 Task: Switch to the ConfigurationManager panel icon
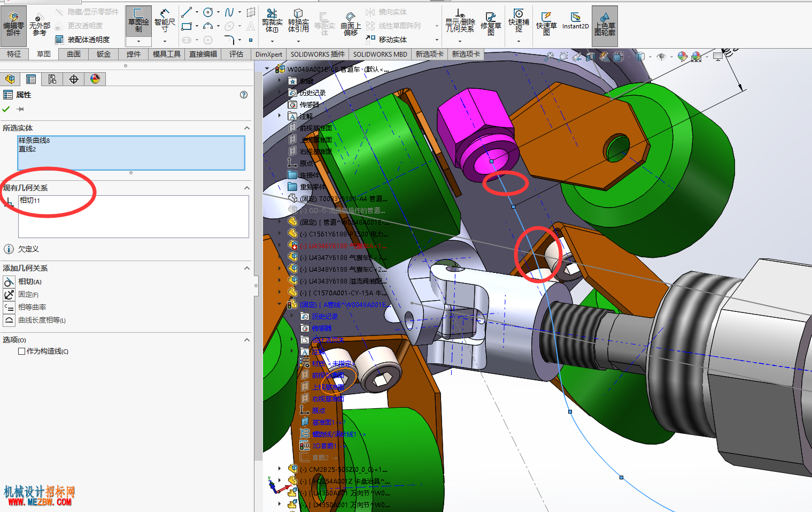pos(52,79)
